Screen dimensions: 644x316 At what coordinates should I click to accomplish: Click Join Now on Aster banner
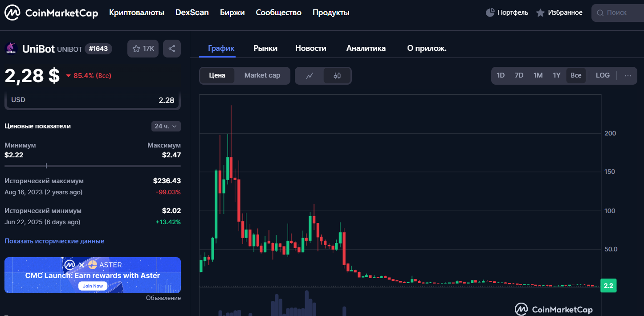[93, 286]
